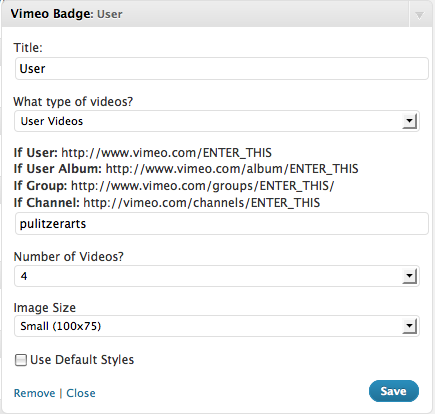Viewport: 435px width, 414px height.
Task: Save the widget settings
Action: point(394,391)
